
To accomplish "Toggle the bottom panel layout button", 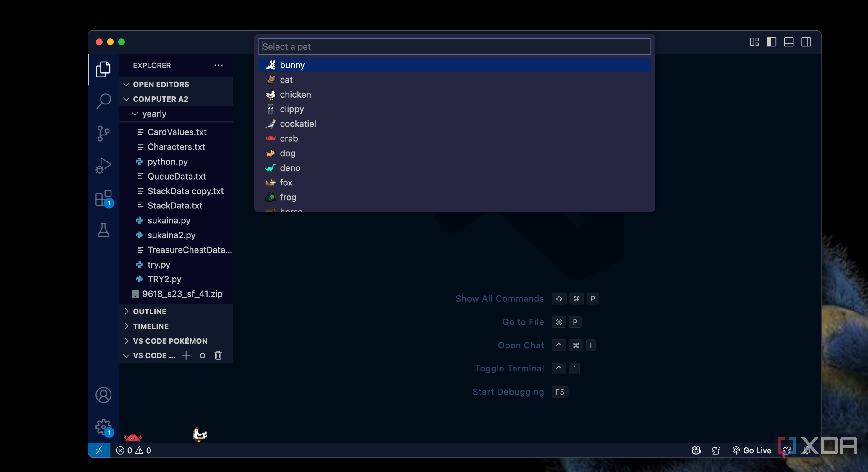I will [788, 42].
